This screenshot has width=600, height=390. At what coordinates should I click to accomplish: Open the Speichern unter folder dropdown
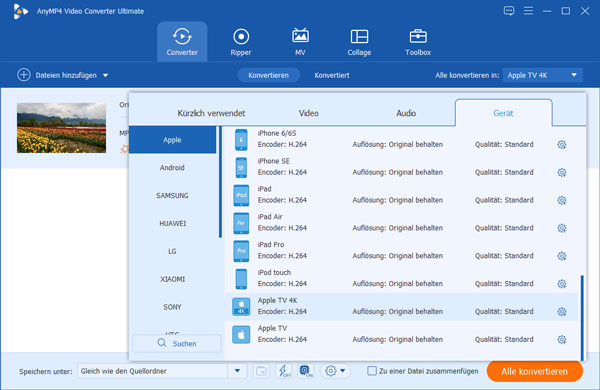pos(161,371)
